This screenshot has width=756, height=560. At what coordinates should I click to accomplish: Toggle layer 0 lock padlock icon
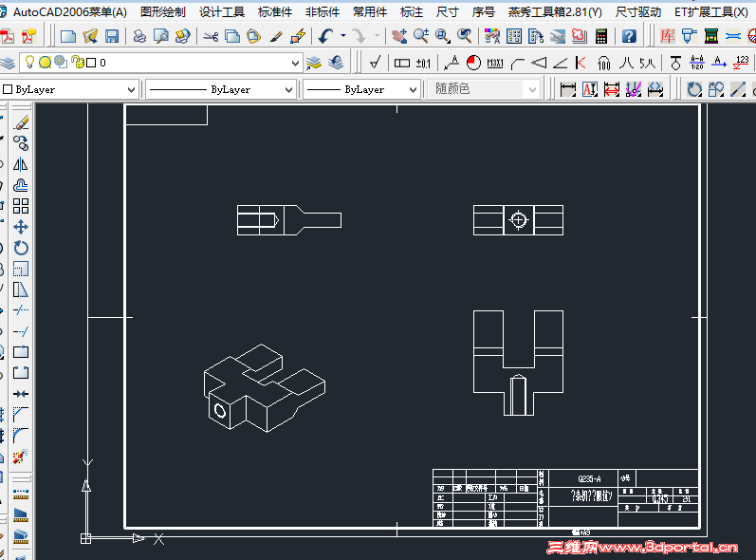click(x=76, y=62)
